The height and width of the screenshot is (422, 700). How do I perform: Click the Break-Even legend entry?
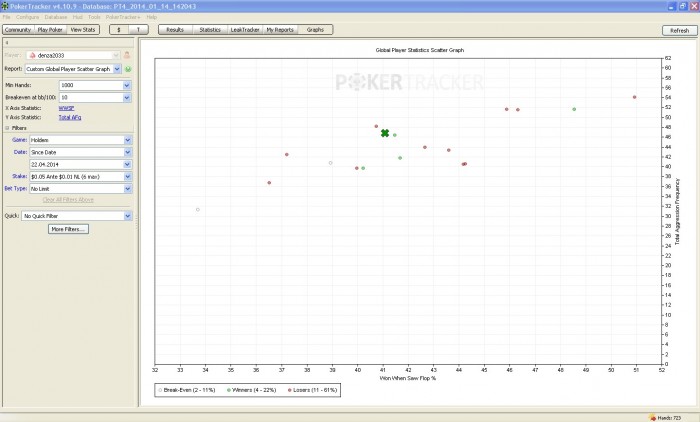tap(187, 390)
